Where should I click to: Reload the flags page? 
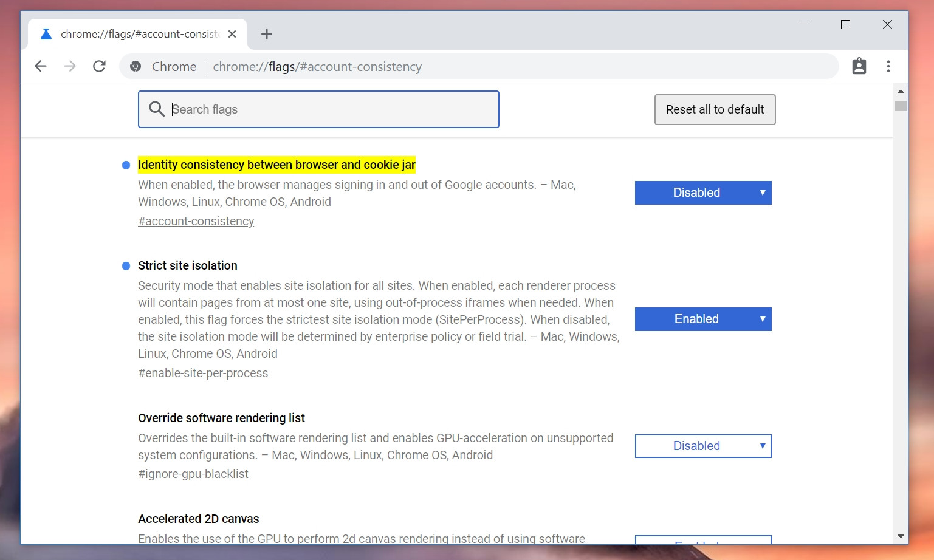pos(99,66)
